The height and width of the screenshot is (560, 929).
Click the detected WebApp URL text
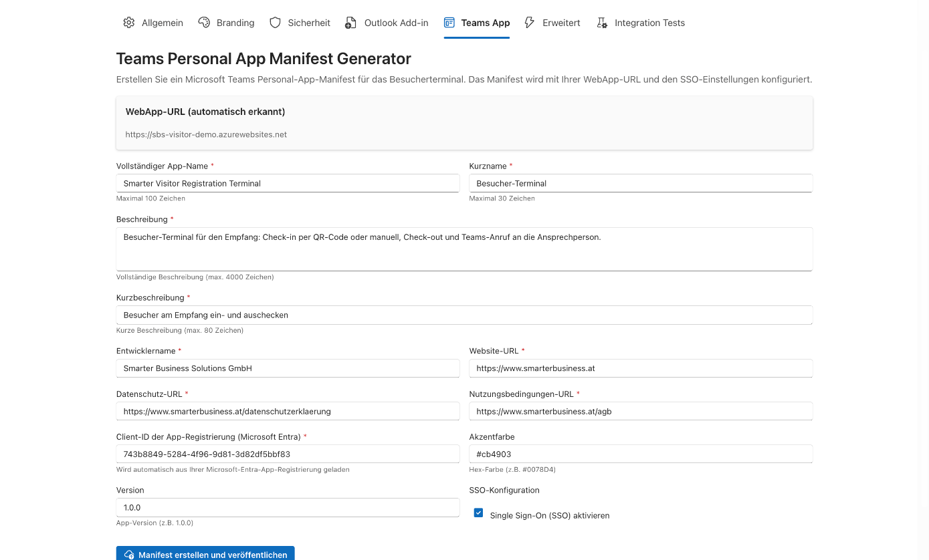point(206,134)
